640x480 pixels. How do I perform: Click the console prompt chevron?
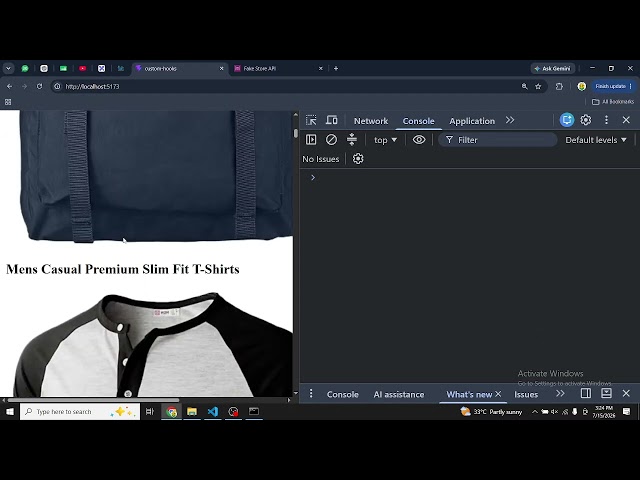pos(313,178)
